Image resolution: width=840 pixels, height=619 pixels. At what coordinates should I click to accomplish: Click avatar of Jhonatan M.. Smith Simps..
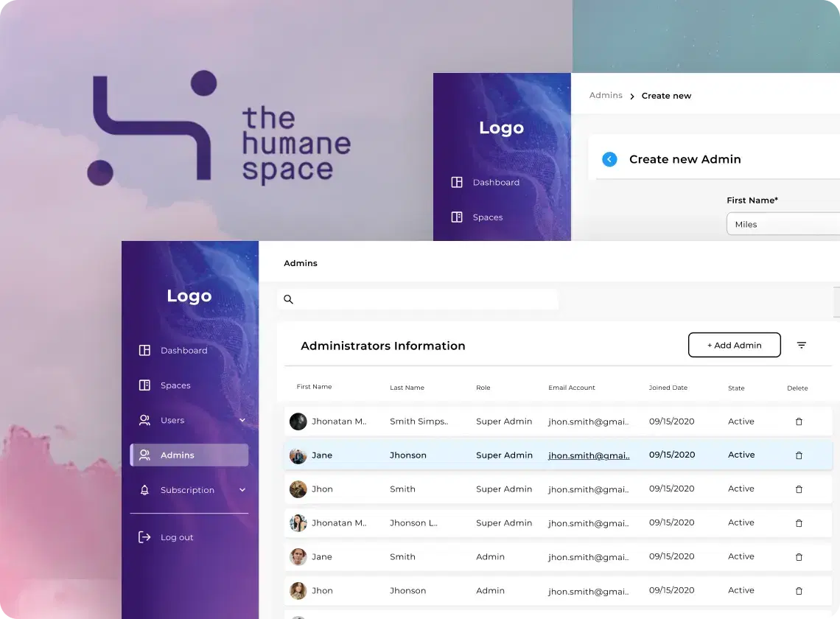(298, 422)
